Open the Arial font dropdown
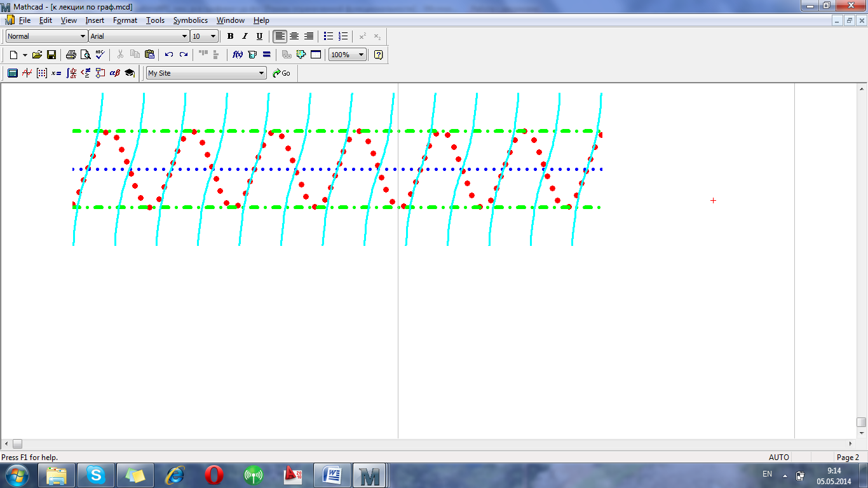 coord(185,36)
